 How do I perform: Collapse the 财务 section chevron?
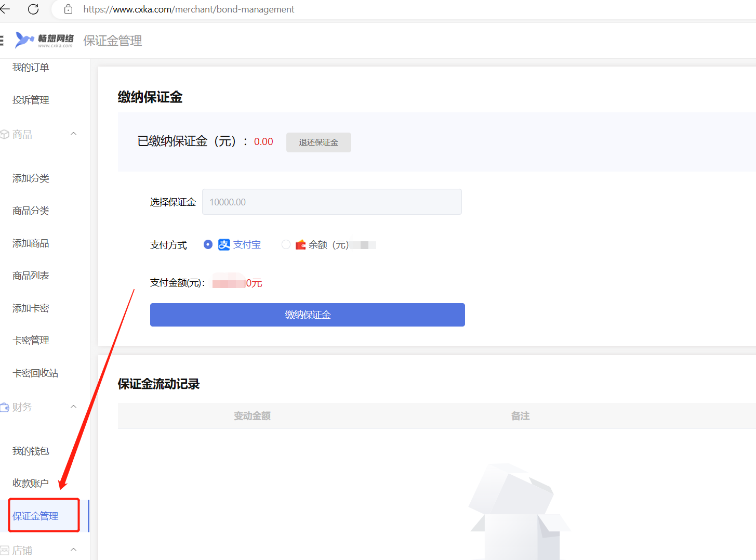click(74, 407)
